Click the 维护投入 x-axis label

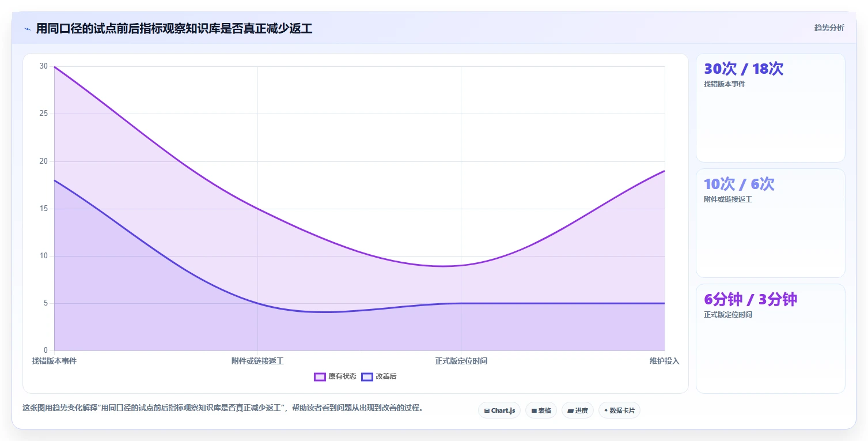pos(665,361)
